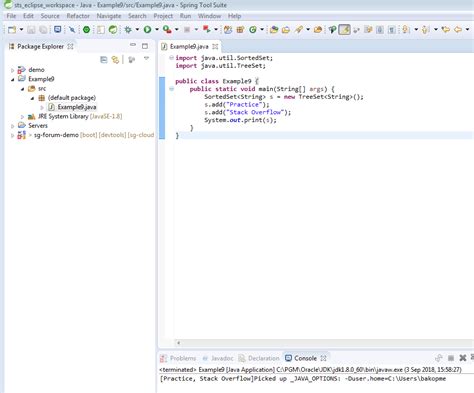Image resolution: width=474 pixels, height=393 pixels.
Task: Switch to the Problems tab
Action: coord(178,358)
